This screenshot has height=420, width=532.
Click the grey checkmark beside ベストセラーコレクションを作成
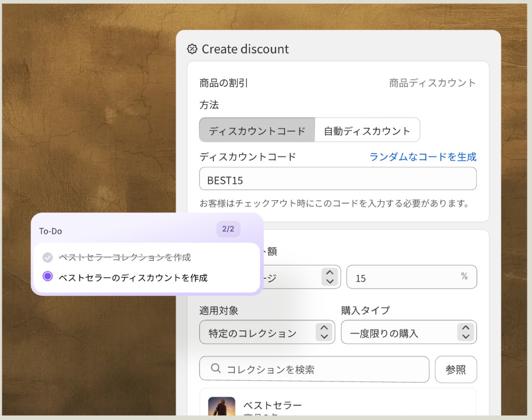pos(47,257)
